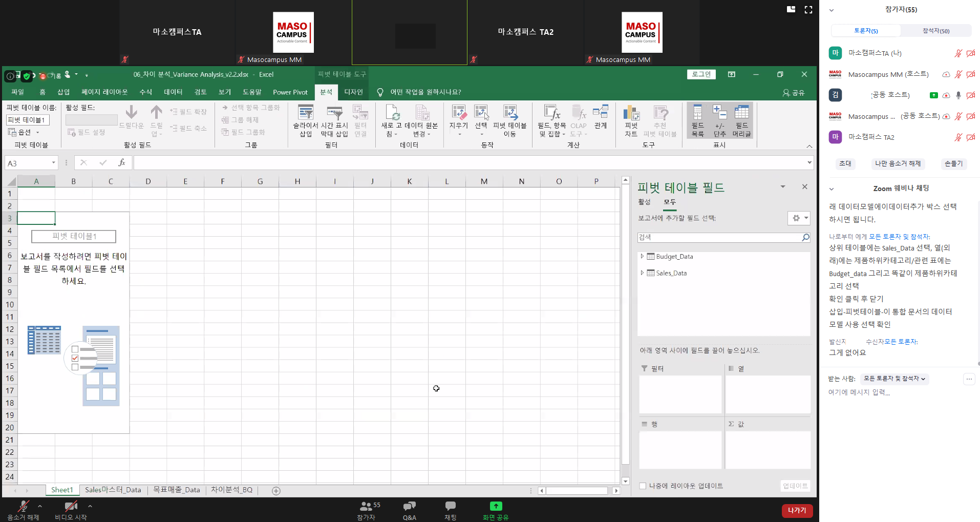Image resolution: width=980 pixels, height=522 pixels.
Task: Click the Move PivotTable icon
Action: [509, 113]
